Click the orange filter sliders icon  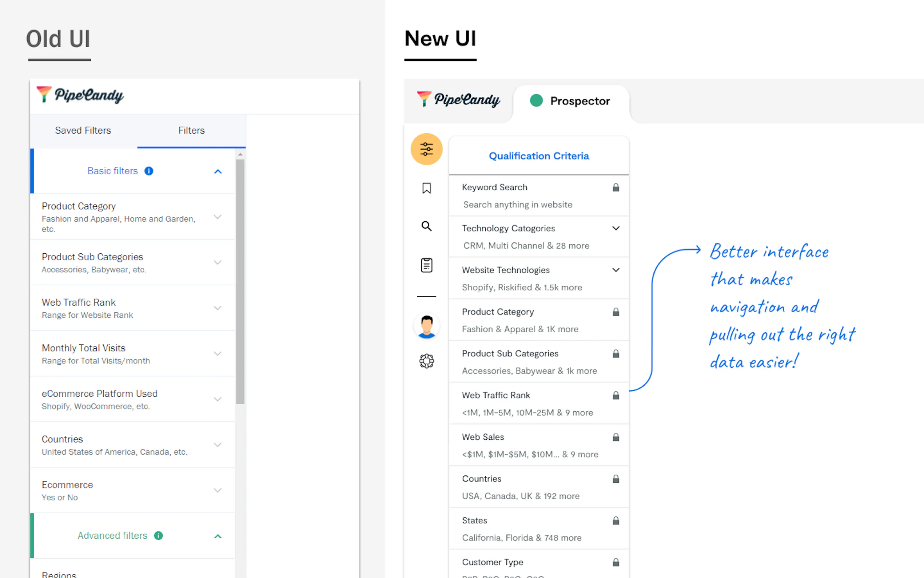point(426,149)
